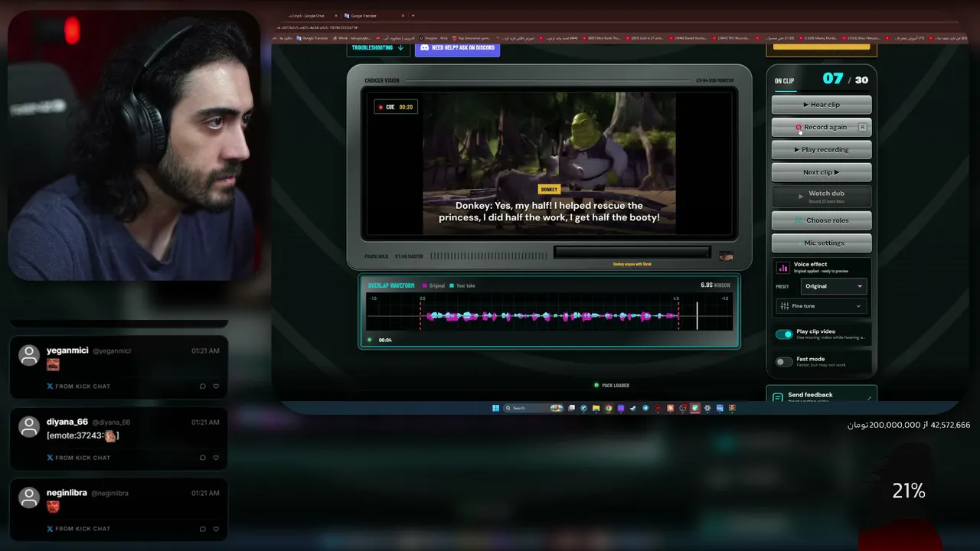The height and width of the screenshot is (551, 980).
Task: Click yeganmici's avatar icon
Action: tap(29, 356)
